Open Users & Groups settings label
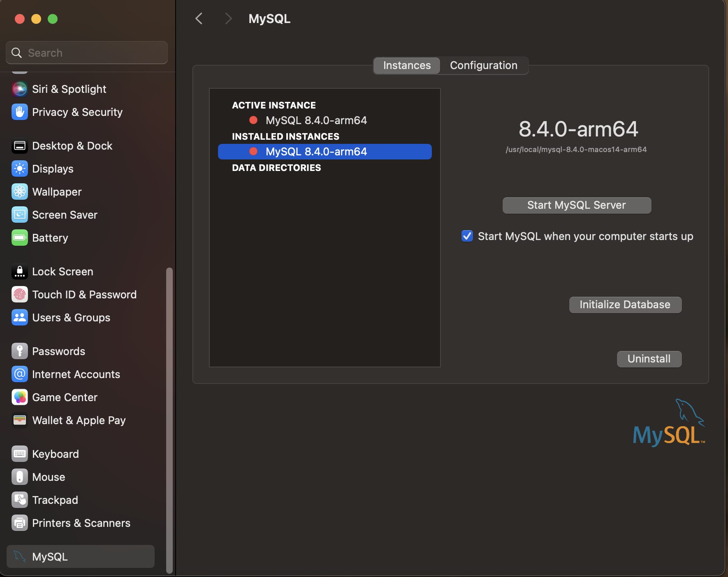 [71, 318]
